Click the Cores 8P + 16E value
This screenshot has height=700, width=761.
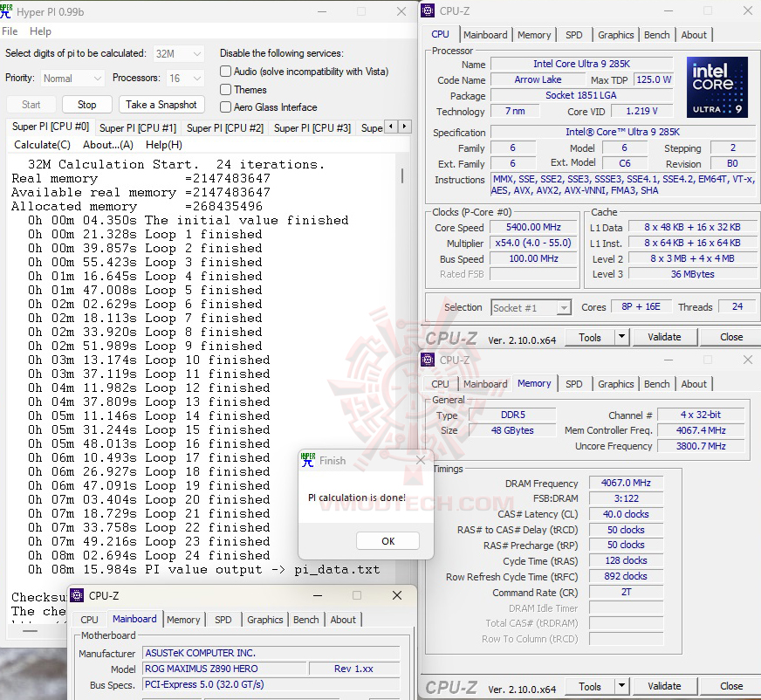641,307
